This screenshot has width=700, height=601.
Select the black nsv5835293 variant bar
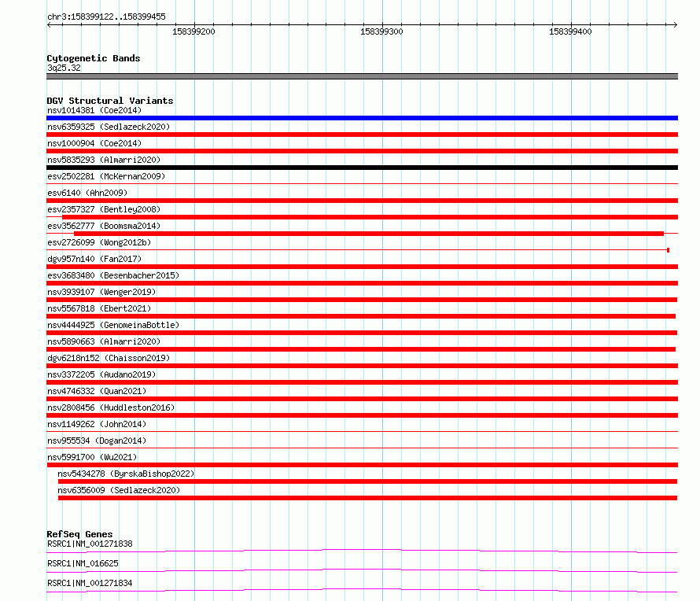tap(362, 168)
